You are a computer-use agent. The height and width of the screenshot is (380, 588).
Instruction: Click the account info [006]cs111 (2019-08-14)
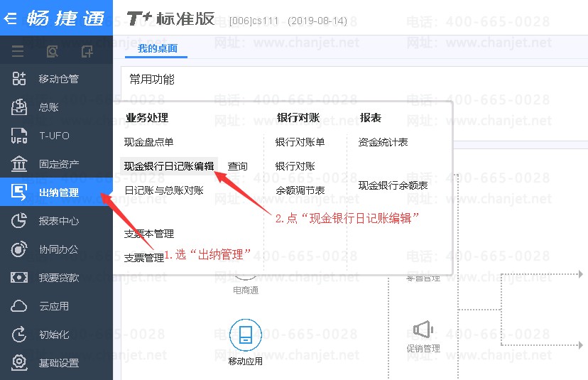[x=288, y=21]
